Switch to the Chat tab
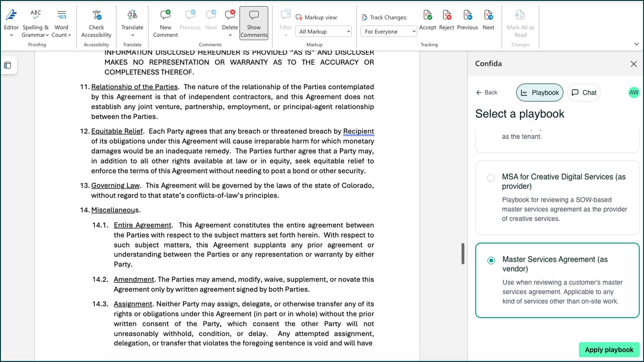This screenshot has width=644, height=362. [584, 92]
